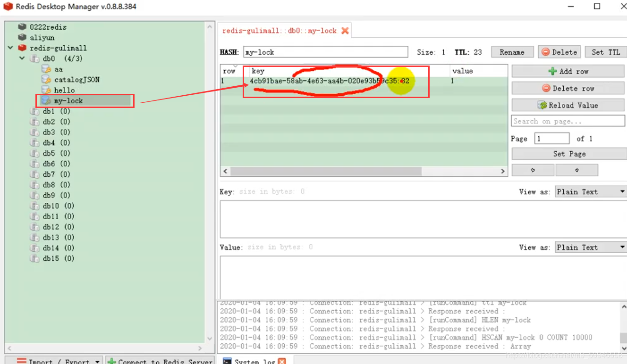This screenshot has width=627, height=364.
Task: Open Key View as Plain Text dropdown
Action: pos(591,191)
